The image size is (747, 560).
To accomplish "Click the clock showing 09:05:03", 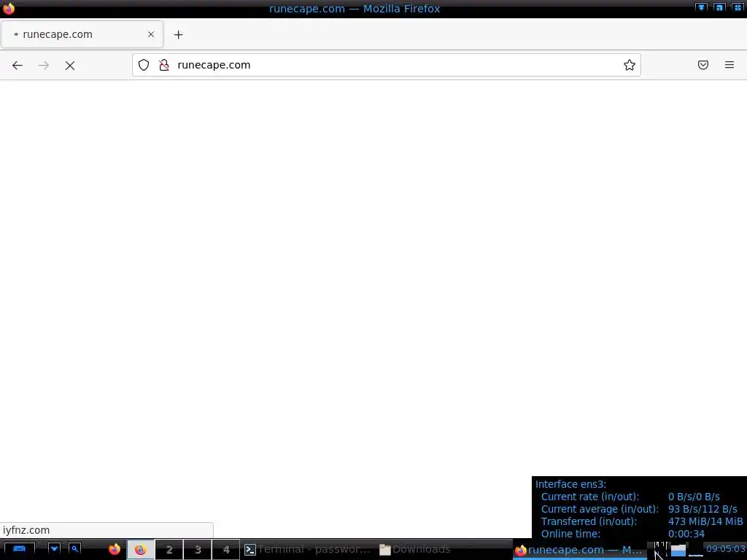I will pyautogui.click(x=726, y=548).
